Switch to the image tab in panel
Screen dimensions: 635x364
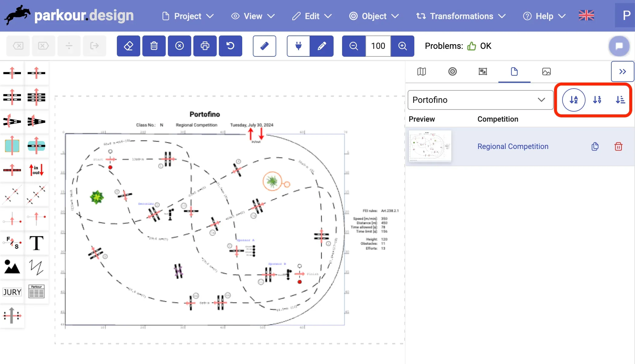pyautogui.click(x=546, y=72)
